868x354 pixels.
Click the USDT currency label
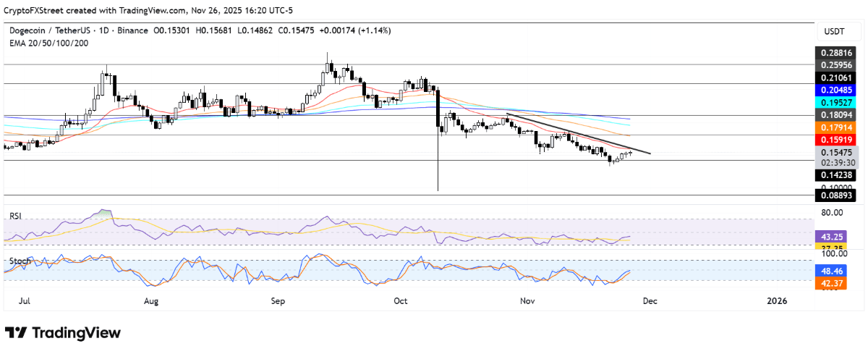pyautogui.click(x=836, y=32)
